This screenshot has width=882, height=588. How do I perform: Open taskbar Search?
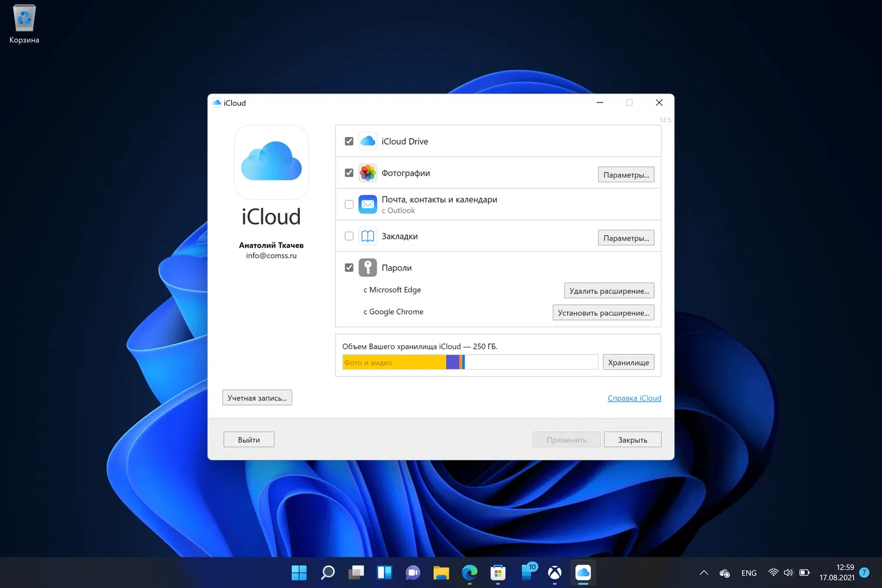(x=328, y=573)
